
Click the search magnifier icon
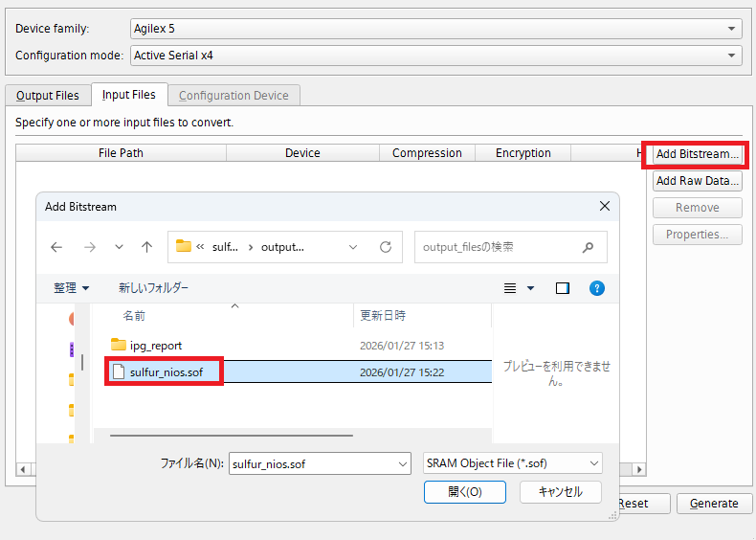(589, 247)
